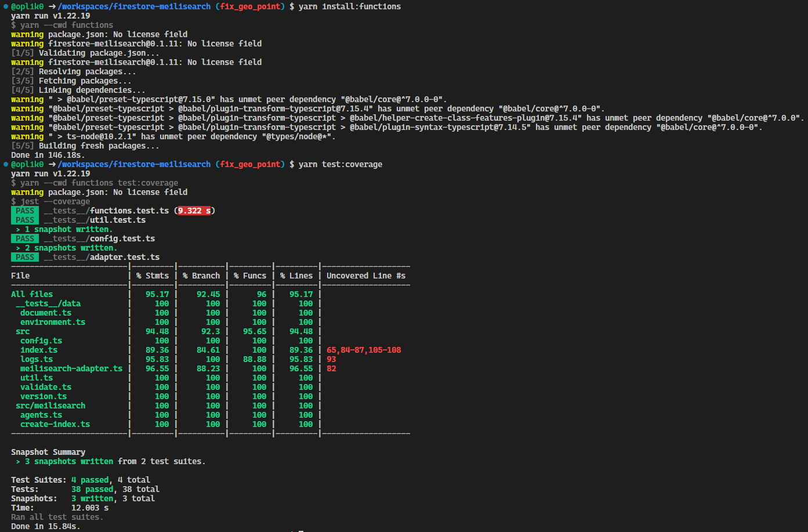808x532 pixels.
Task: Click the '[2/5] Resolving packages...' line
Action: click(74, 71)
